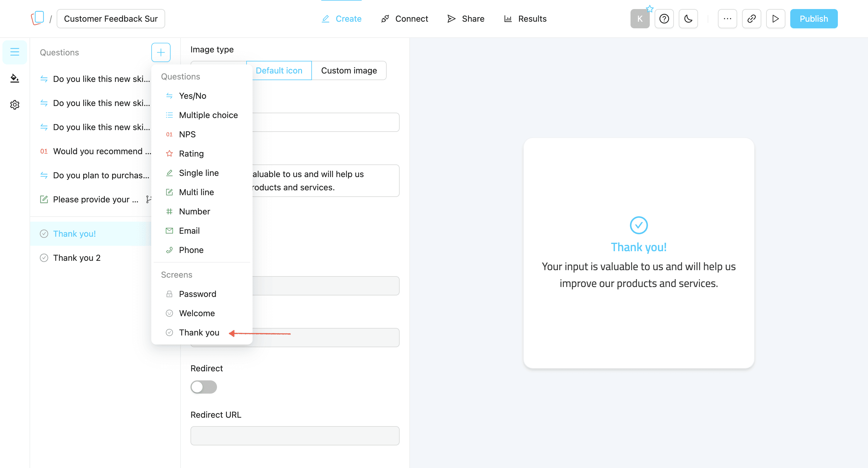Pick NPS from the question dropdown
The width and height of the screenshot is (868, 468).
[187, 134]
